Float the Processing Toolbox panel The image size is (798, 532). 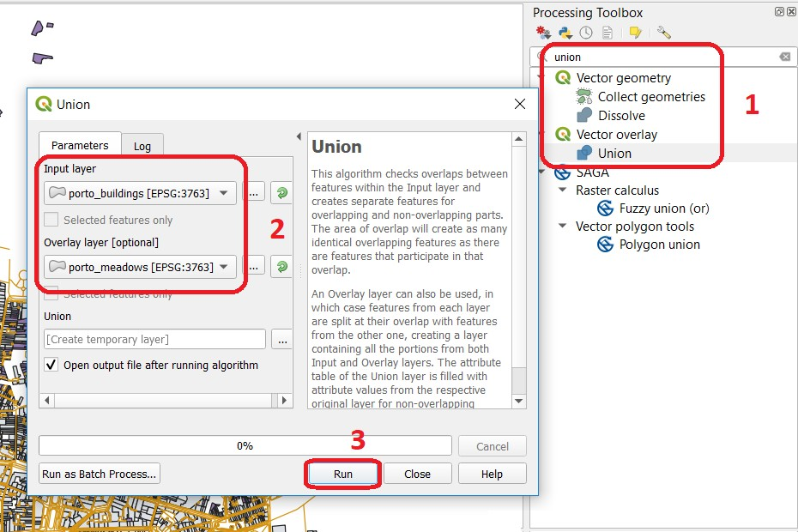tap(779, 12)
